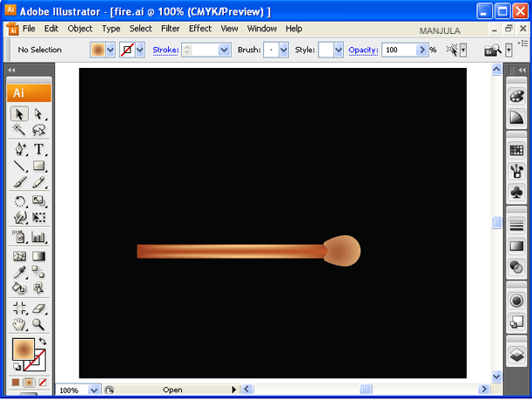This screenshot has height=400, width=532.
Task: Open the Object menu
Action: click(x=80, y=29)
